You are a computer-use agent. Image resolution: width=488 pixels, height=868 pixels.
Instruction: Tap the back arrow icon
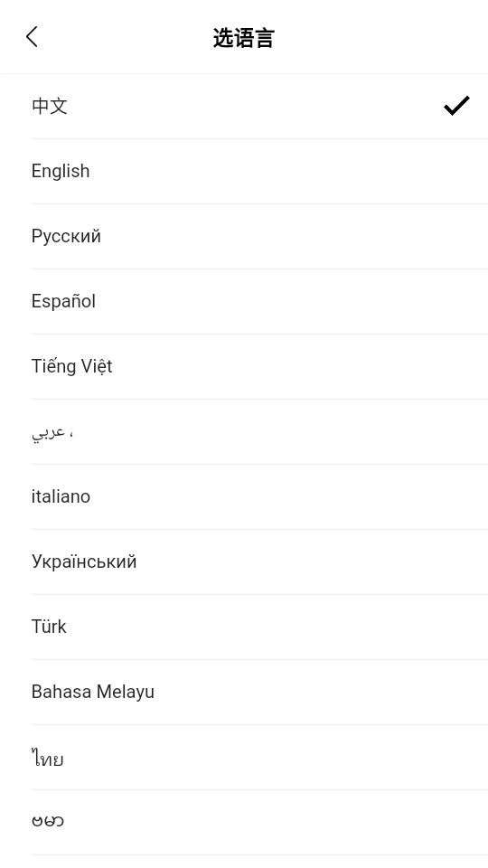coord(33,37)
